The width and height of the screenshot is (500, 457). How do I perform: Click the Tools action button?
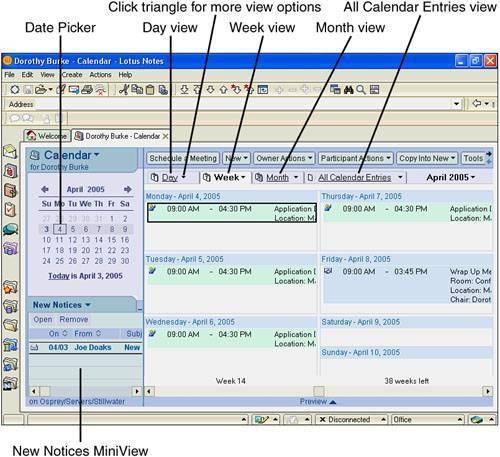[x=473, y=158]
